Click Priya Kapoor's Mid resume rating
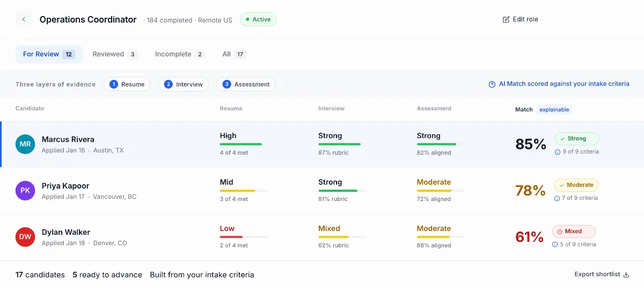 pos(226,182)
